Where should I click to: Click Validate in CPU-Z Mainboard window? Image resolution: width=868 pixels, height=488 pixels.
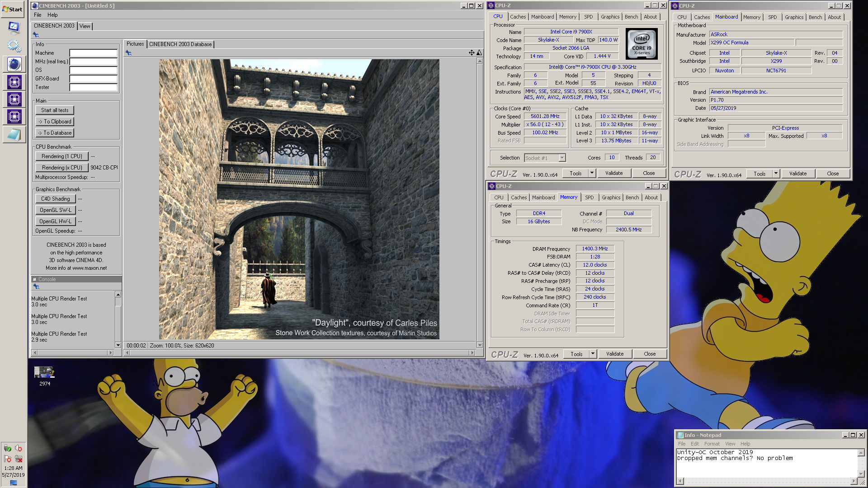pos(798,174)
